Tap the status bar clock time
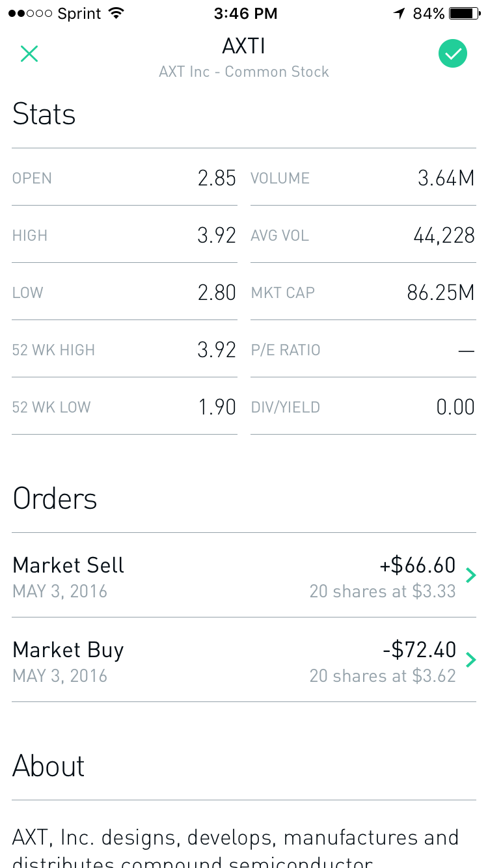The image size is (488, 868). (x=245, y=14)
